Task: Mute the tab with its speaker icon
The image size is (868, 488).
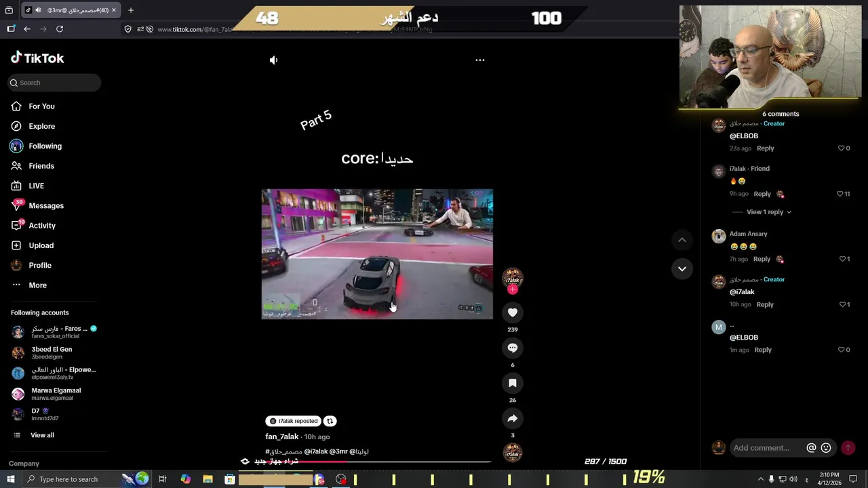Action: 38,10
